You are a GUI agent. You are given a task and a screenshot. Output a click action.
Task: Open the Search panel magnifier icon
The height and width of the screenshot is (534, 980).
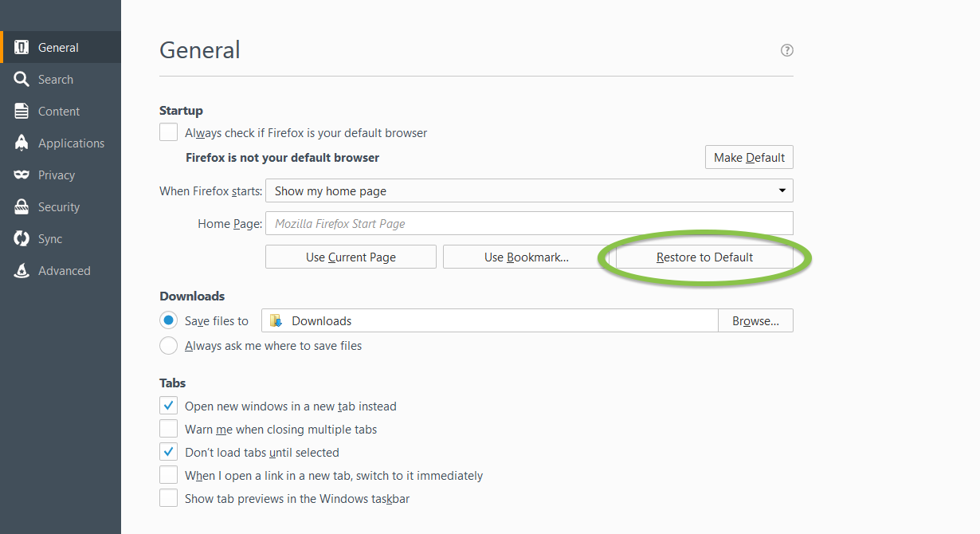[22, 80]
